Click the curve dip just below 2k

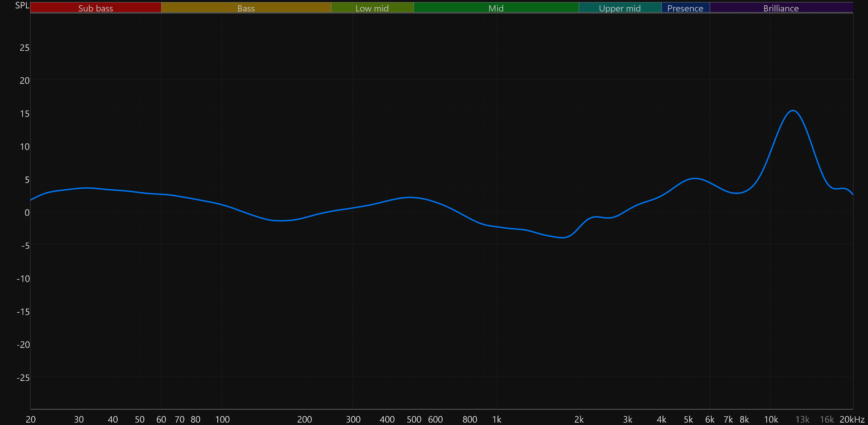[563, 238]
